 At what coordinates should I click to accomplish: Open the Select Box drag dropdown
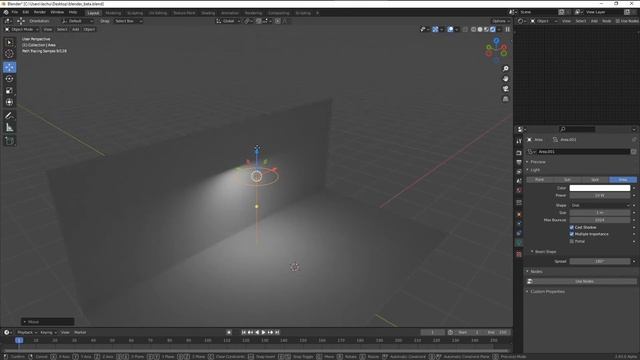128,21
